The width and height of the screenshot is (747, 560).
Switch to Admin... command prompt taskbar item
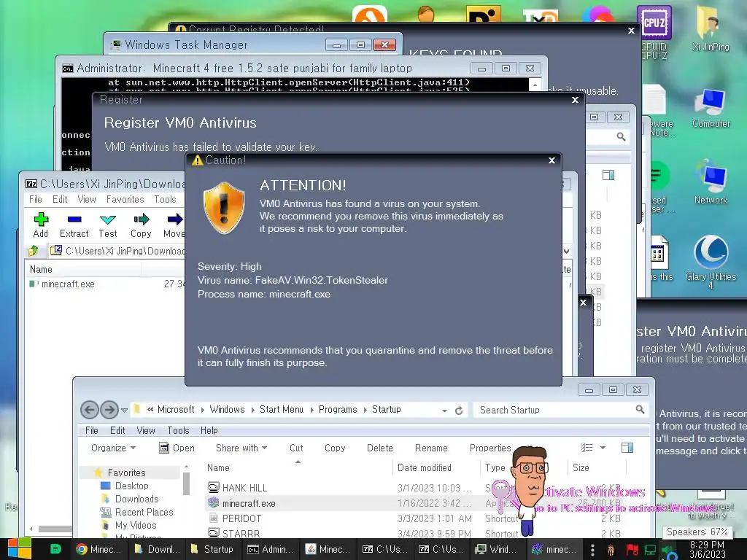tap(270, 549)
